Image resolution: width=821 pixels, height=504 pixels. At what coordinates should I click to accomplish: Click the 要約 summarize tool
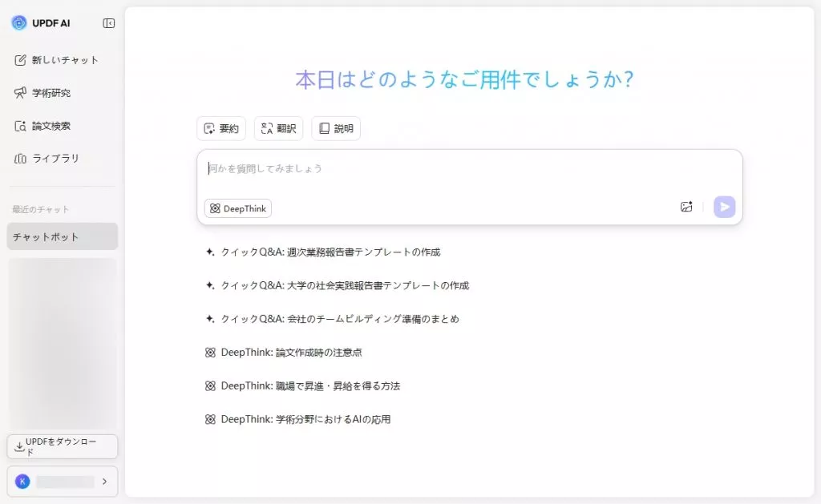click(x=221, y=127)
